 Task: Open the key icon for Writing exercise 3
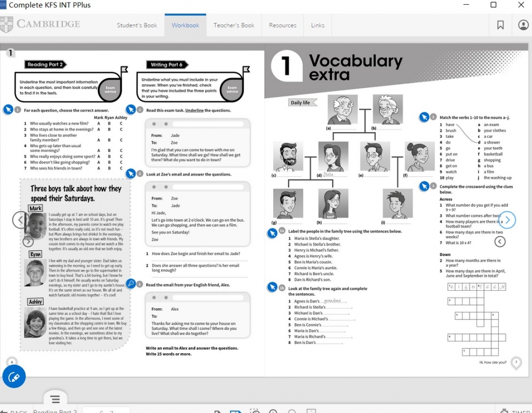point(131,284)
